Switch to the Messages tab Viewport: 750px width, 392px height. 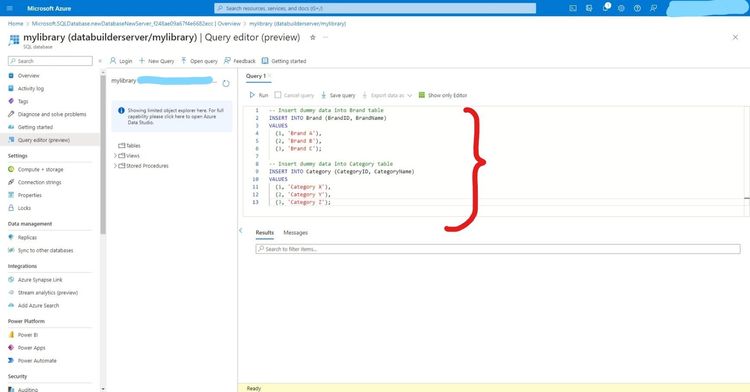[296, 232]
